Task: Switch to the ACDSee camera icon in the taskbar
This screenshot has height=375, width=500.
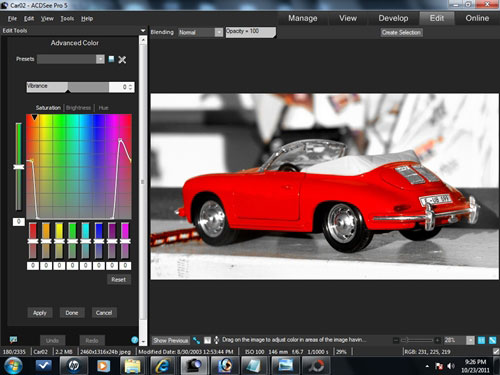Action: (194, 366)
